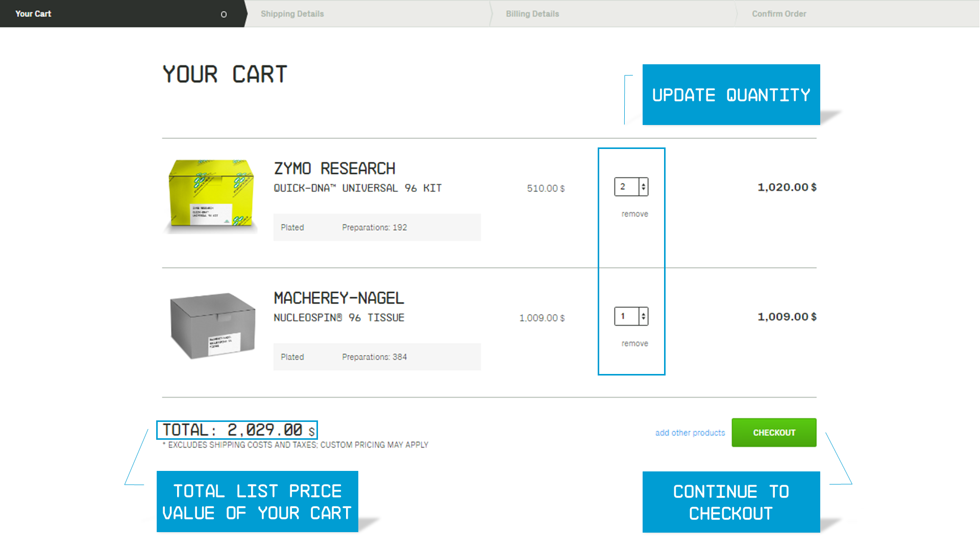Open the gray Macherey-Nagel box thumbnail

(212, 326)
